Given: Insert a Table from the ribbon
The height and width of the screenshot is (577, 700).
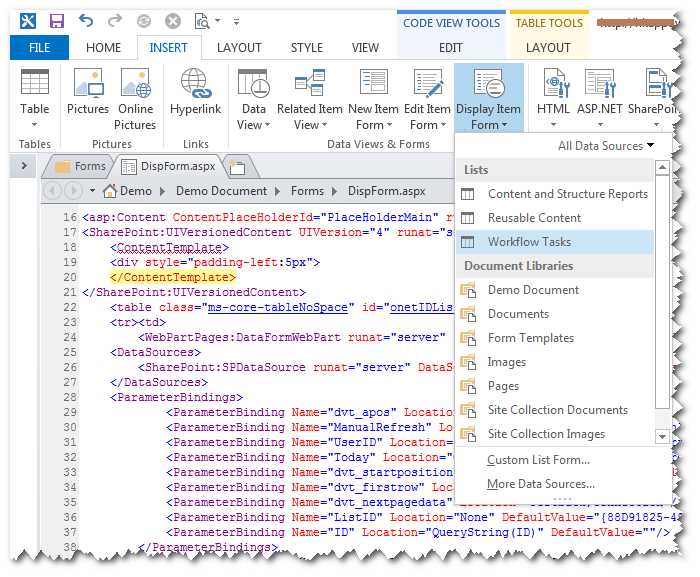Looking at the screenshot, I should click(x=34, y=98).
